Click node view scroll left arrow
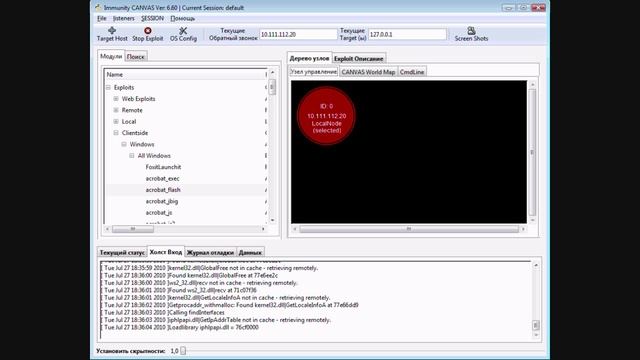Viewport: 640px width, 360px height. click(295, 229)
